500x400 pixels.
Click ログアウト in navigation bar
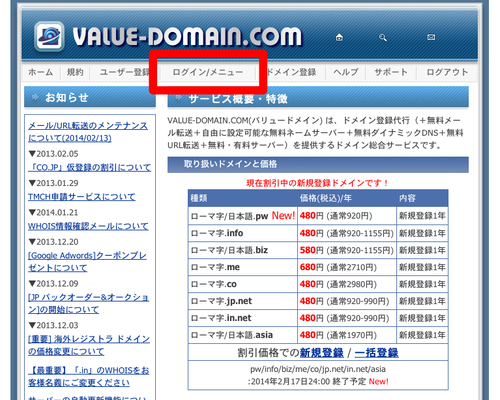(x=447, y=72)
